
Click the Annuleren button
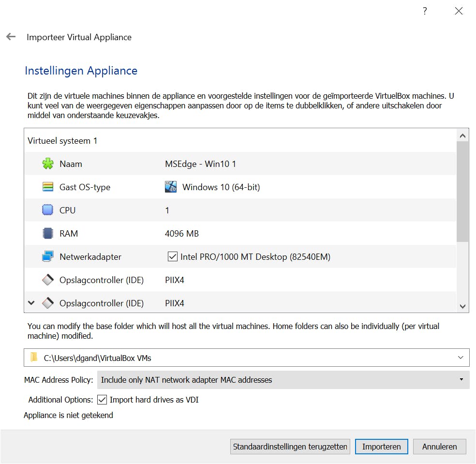439,447
